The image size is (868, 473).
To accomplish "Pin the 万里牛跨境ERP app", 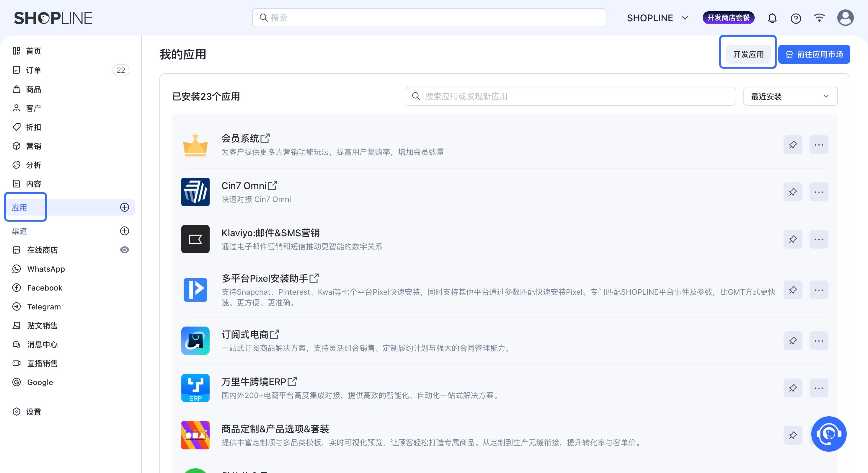I will [x=792, y=388].
